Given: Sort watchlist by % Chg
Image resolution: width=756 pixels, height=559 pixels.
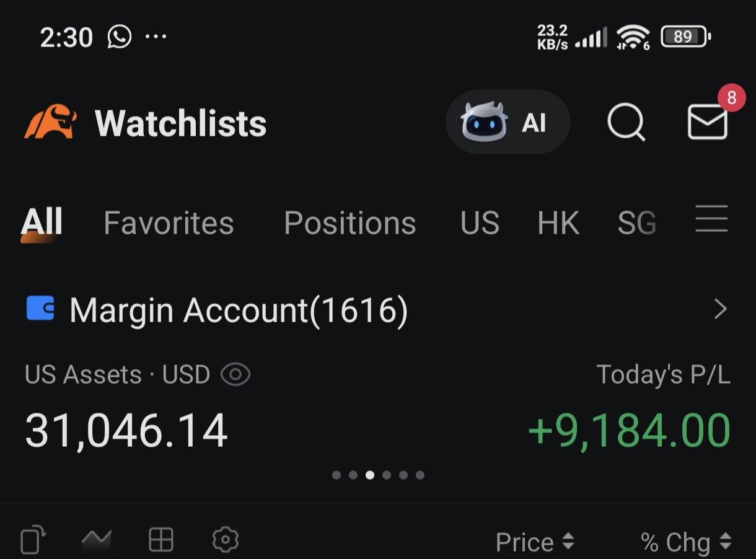Looking at the screenshot, I should [685, 542].
